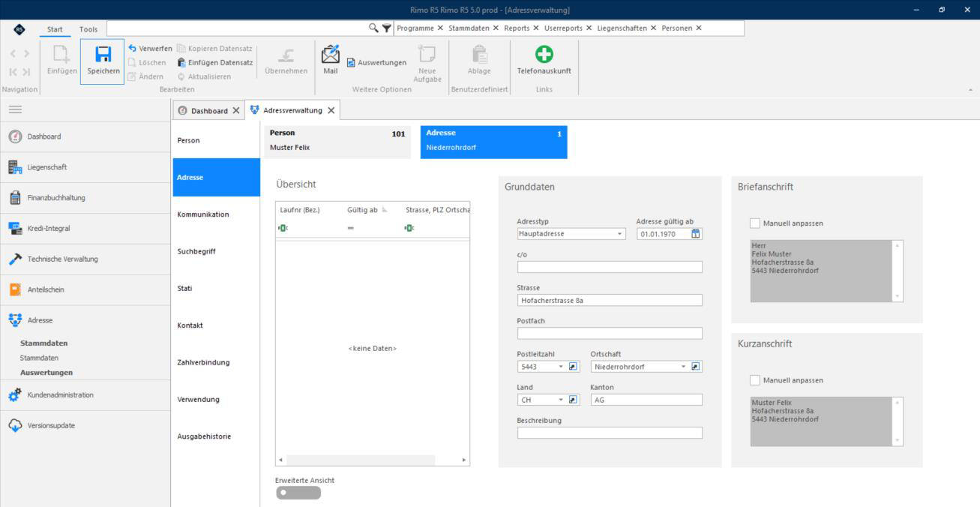Open Finanzbuchhaltung in the sidebar
Viewport: 980px width, 507px height.
[85, 198]
